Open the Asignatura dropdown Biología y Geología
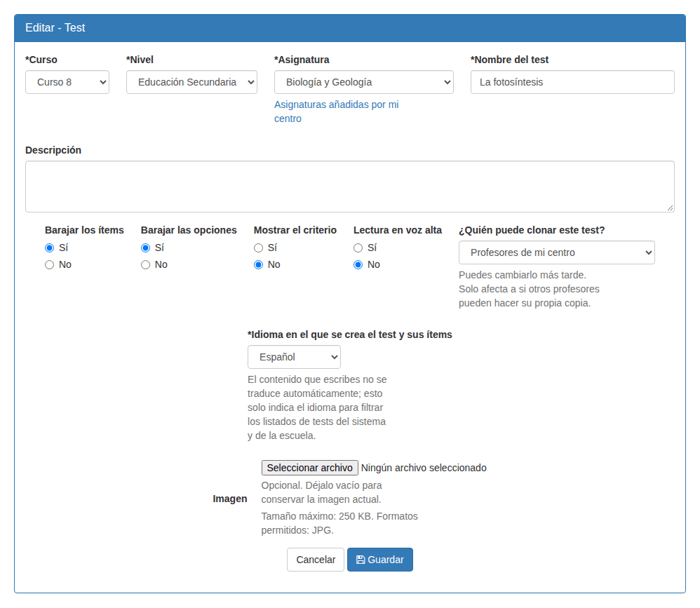The width and height of the screenshot is (700, 608). pos(364,82)
